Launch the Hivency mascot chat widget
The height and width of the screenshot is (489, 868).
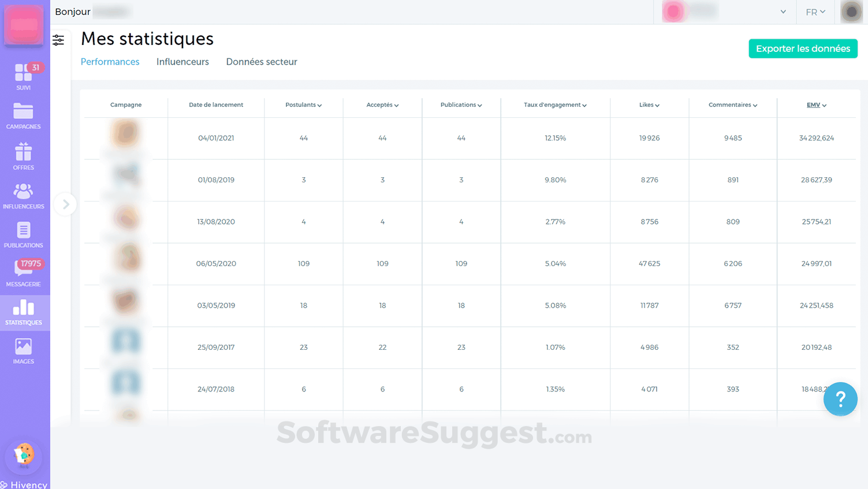pos(24,457)
